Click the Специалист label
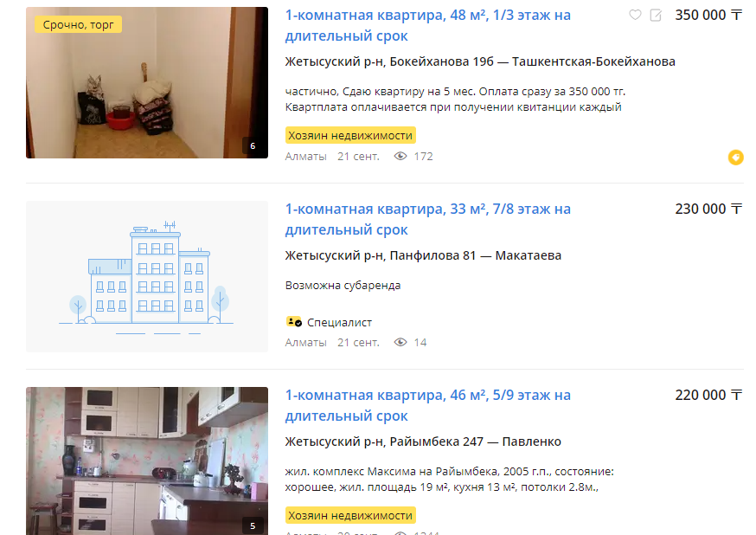 [339, 322]
